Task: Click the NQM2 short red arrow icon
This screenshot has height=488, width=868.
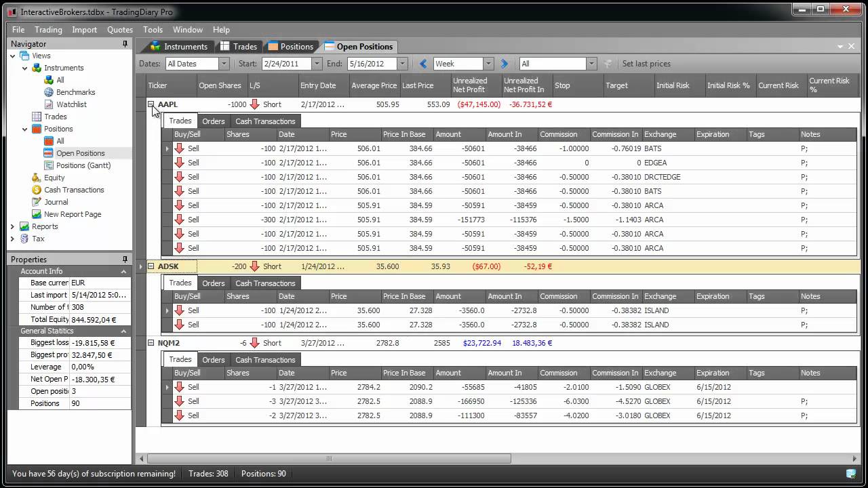Action: [255, 343]
